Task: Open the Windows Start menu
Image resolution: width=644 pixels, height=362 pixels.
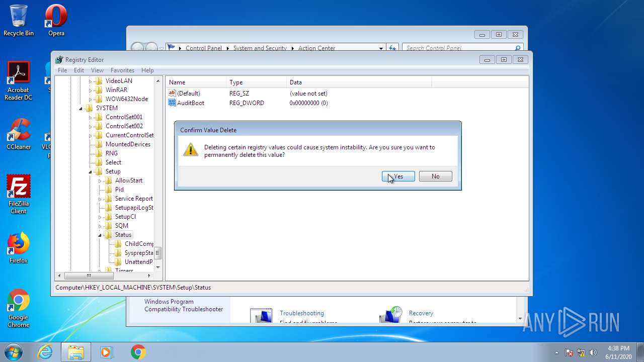Action: coord(14,352)
